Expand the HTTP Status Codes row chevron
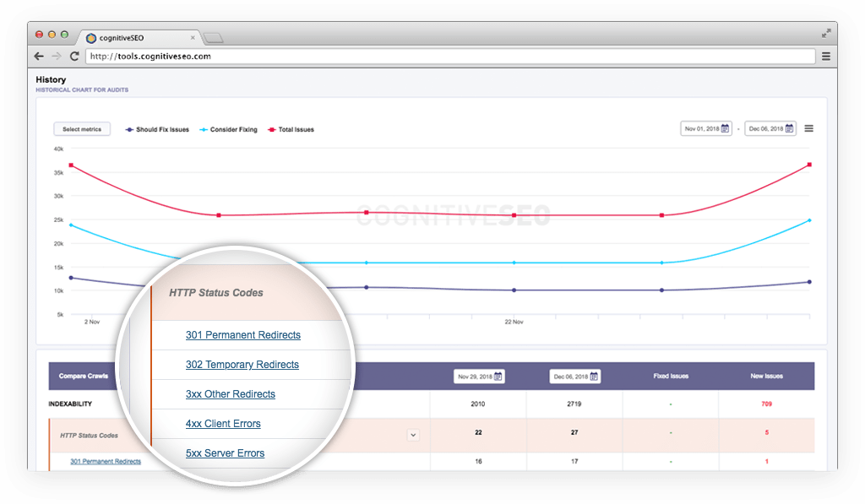This screenshot has width=865, height=504. (413, 435)
